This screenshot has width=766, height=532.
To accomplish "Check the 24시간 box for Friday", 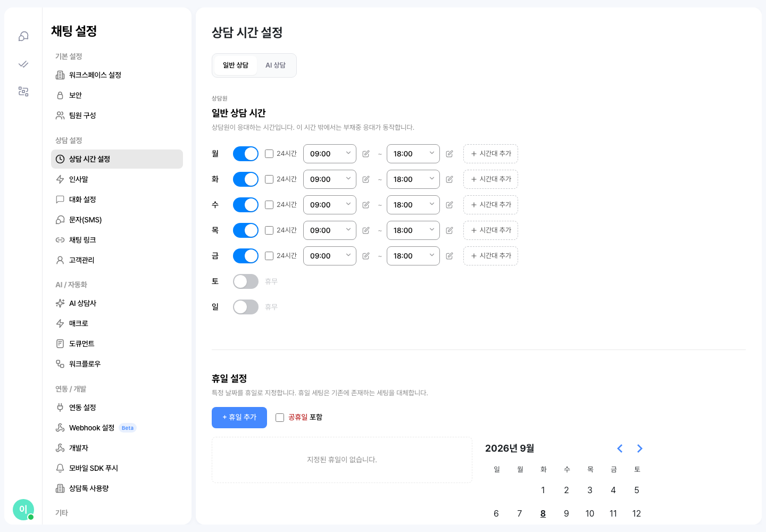I will pos(269,256).
